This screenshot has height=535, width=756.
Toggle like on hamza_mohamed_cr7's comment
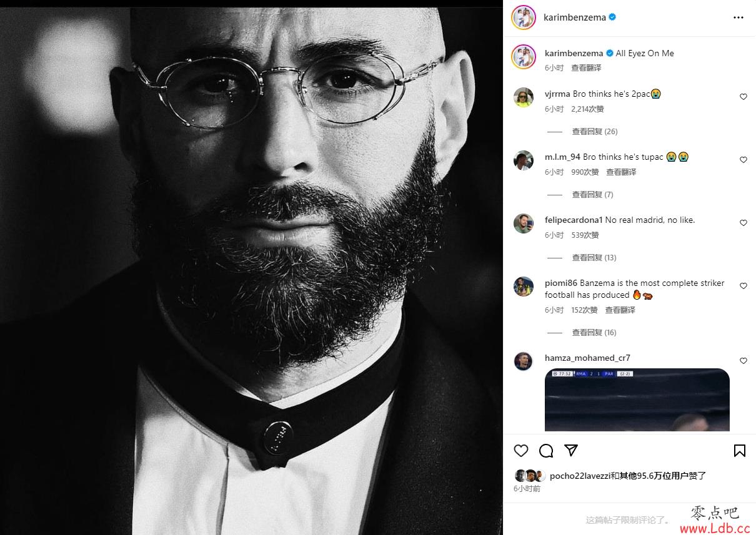coord(744,361)
